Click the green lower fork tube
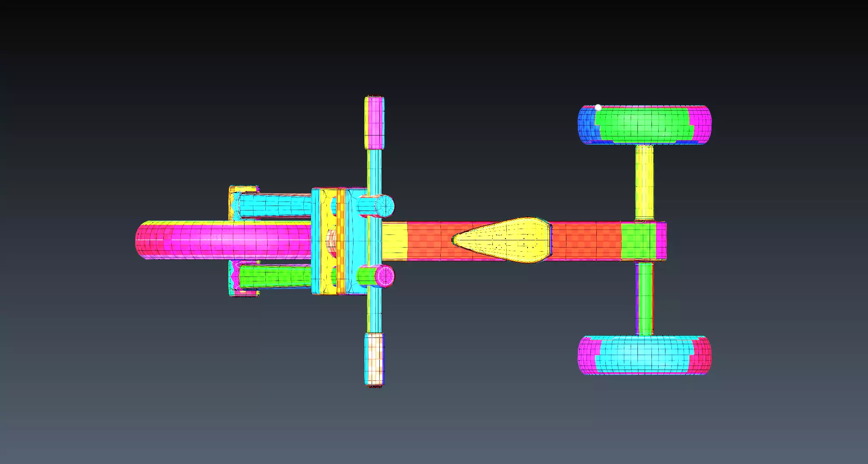868x464 pixels. click(275, 276)
